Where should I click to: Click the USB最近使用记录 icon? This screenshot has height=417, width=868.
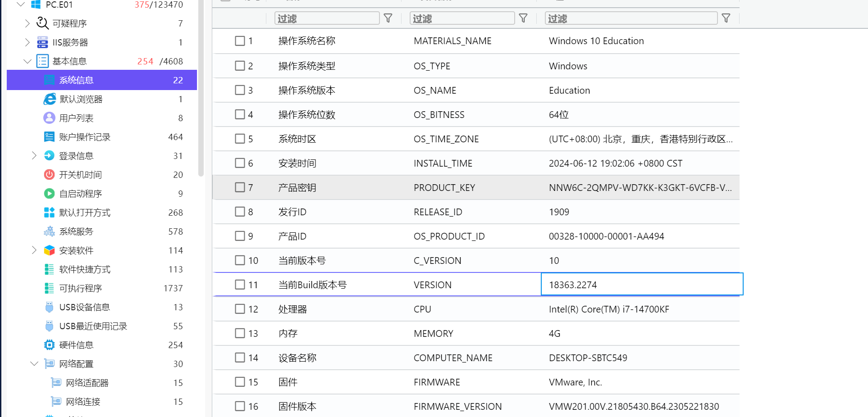(x=49, y=326)
